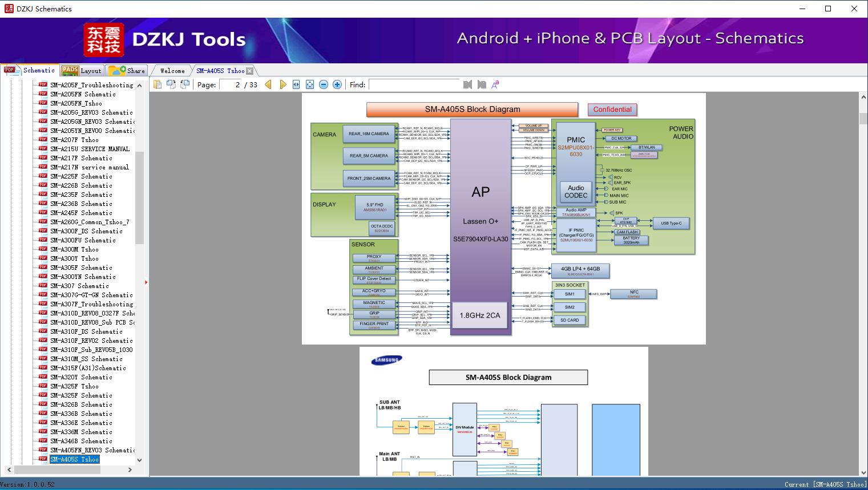Switch to the Schematic tab
868x490 pixels.
pos(30,70)
